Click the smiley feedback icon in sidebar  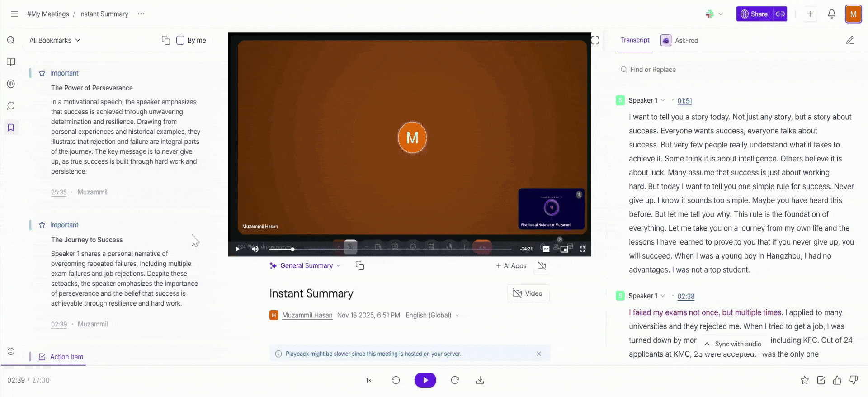11,351
